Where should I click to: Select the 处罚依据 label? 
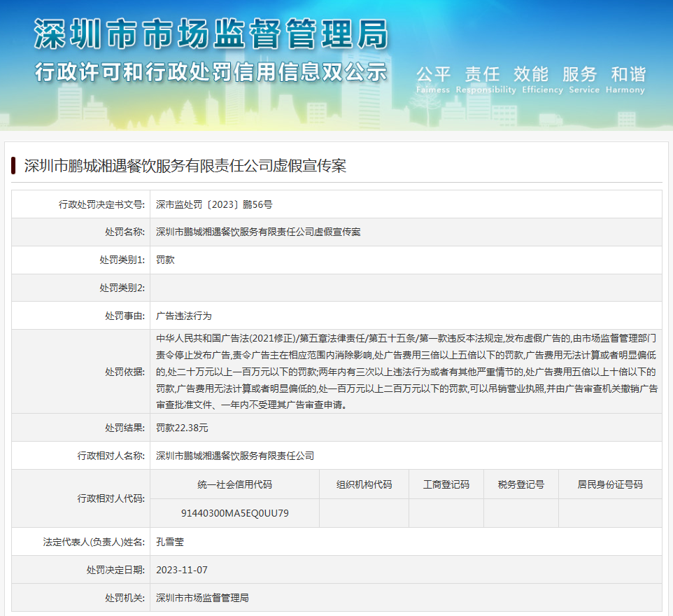[125, 372]
